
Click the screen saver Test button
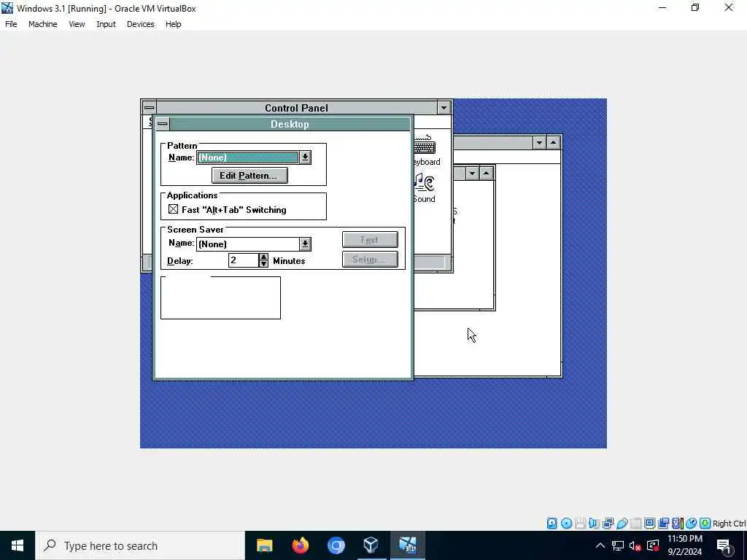pyautogui.click(x=370, y=240)
